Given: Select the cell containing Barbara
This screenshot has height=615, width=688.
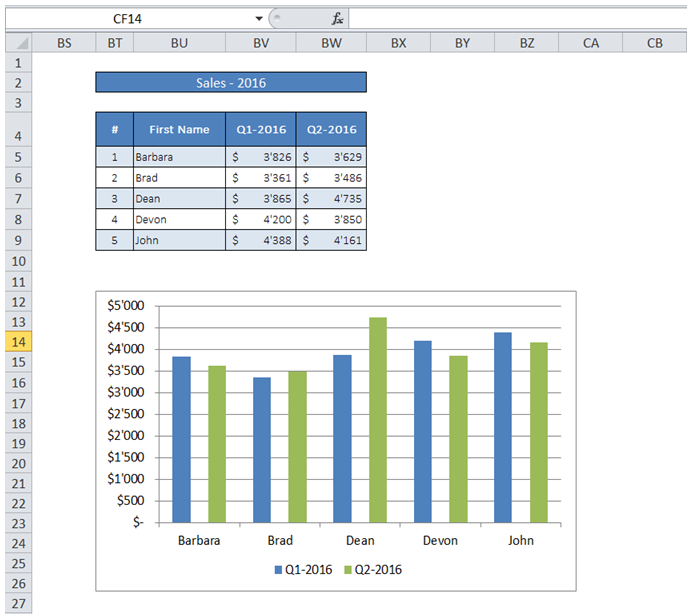Looking at the screenshot, I should point(179,157).
